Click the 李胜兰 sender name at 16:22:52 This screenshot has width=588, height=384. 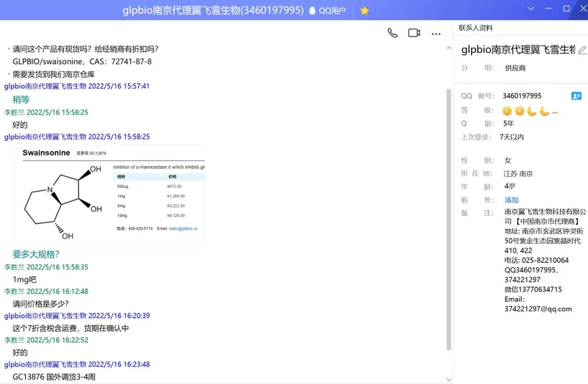(x=14, y=340)
